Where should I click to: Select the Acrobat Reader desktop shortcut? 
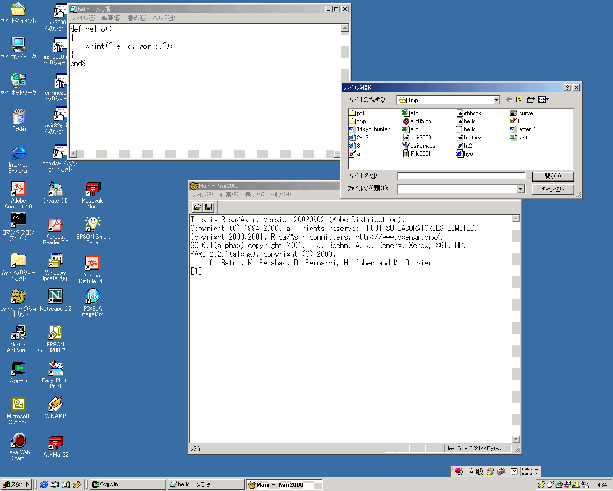(55, 231)
